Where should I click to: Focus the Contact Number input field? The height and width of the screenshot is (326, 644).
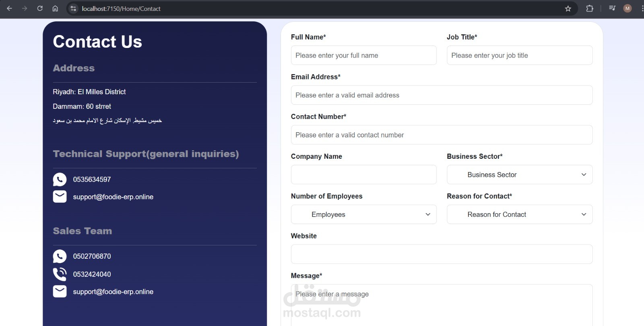[442, 135]
